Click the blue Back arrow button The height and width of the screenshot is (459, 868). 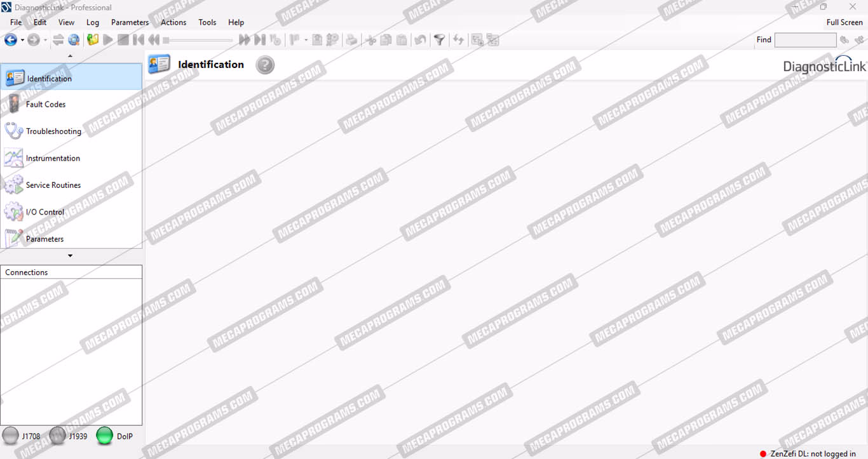tap(11, 40)
